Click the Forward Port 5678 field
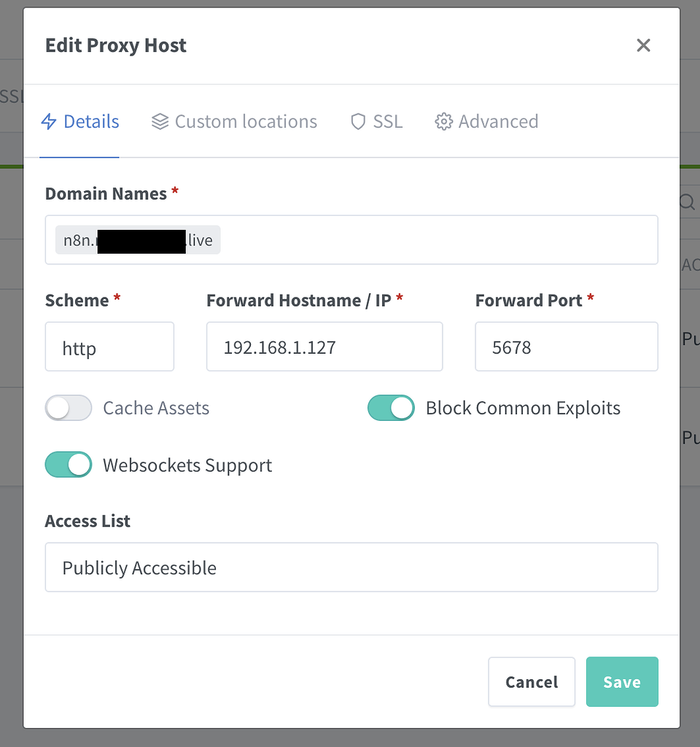700x747 pixels. [x=566, y=347]
